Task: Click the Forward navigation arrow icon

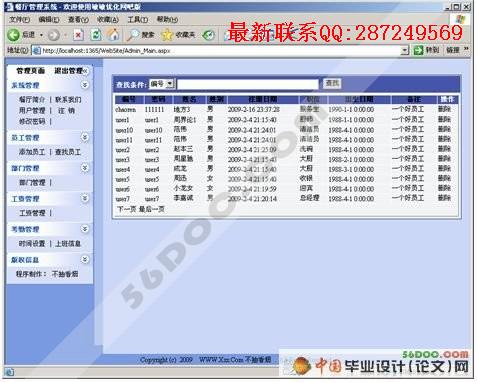Action: tap(54, 35)
